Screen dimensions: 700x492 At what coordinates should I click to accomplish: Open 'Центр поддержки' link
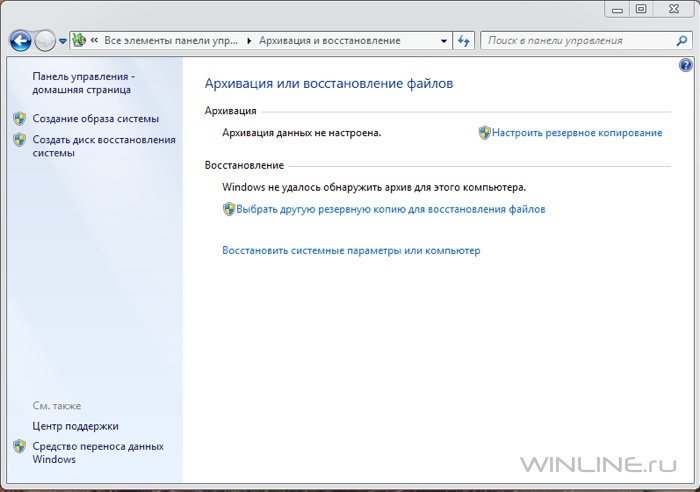pyautogui.click(x=75, y=426)
